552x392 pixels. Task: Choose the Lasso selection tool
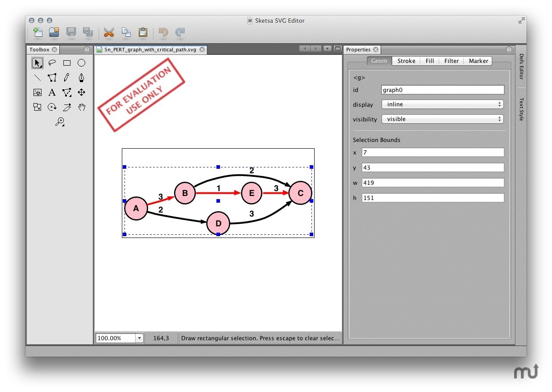(52, 63)
